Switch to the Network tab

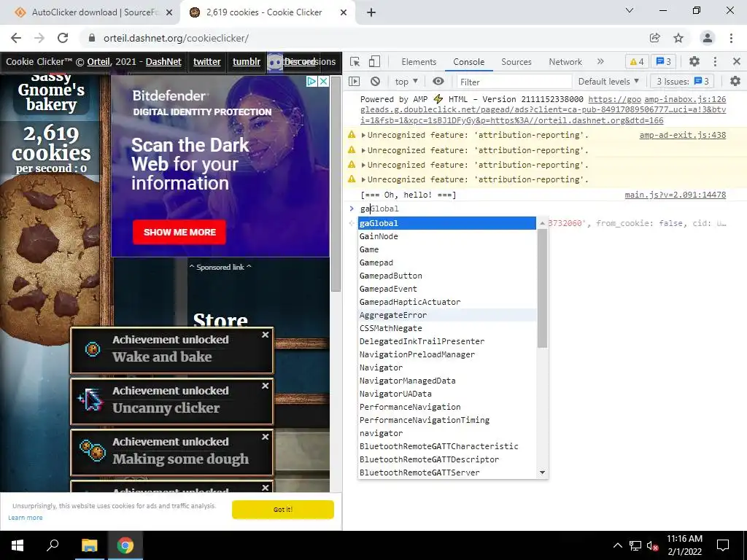pyautogui.click(x=565, y=62)
